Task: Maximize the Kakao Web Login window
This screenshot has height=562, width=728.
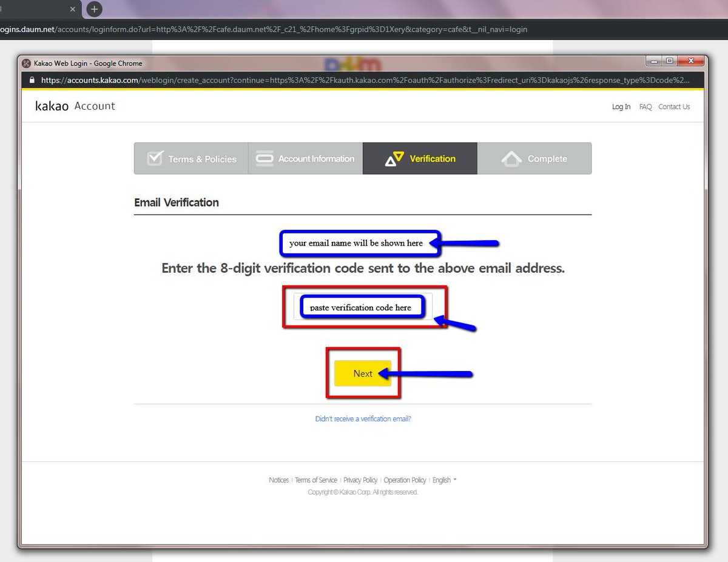Action: tap(669, 61)
